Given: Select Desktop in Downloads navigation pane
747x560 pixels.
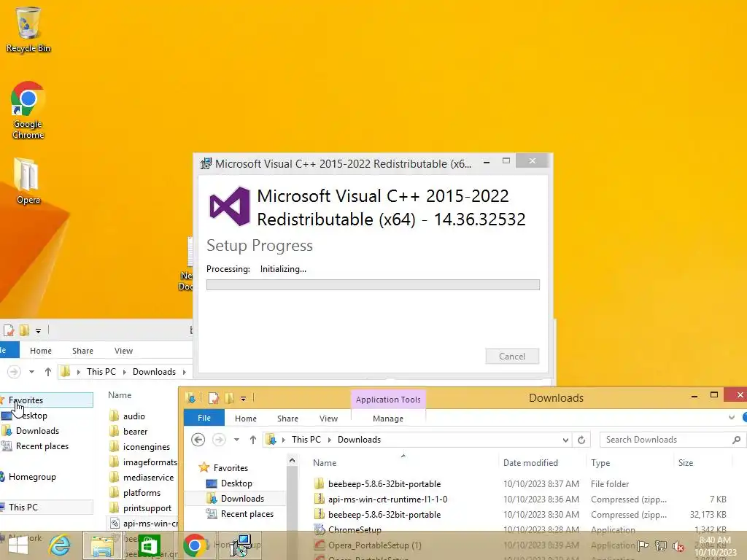Looking at the screenshot, I should (236, 483).
